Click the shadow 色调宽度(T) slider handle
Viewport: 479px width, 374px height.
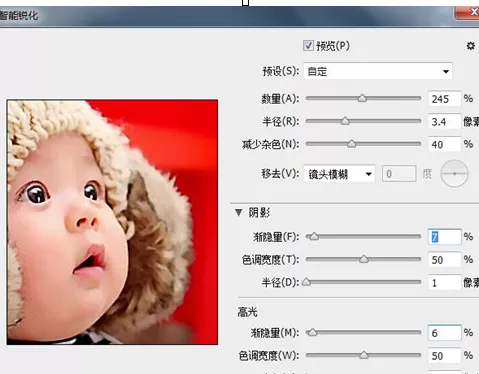[364, 259]
